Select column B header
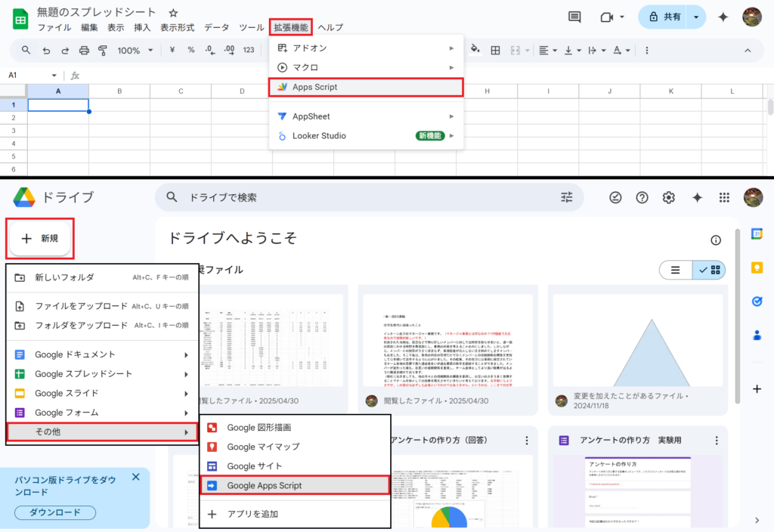This screenshot has width=774, height=532. [x=119, y=91]
